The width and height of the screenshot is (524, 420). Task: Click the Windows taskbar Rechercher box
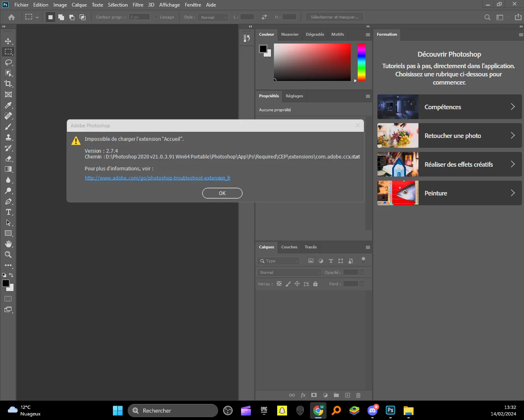pyautogui.click(x=173, y=411)
